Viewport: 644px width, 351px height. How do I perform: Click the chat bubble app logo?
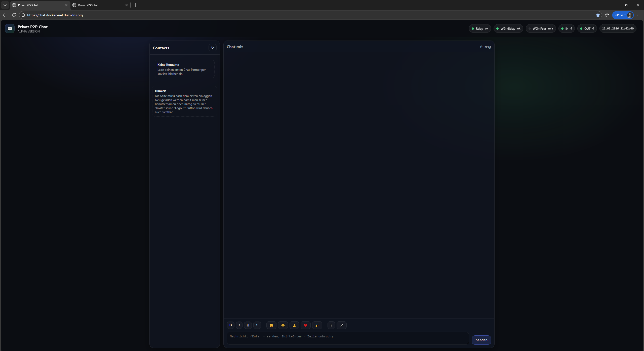pos(10,29)
